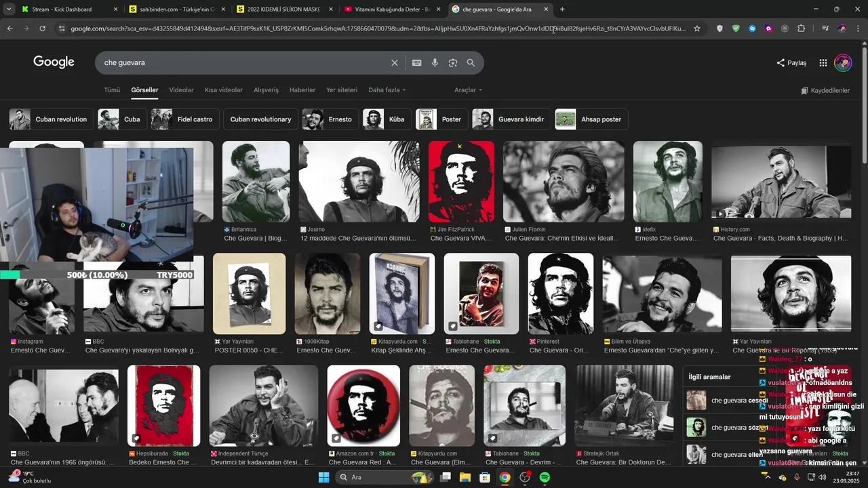The height and width of the screenshot is (488, 868).
Task: Go back to the previous page
Action: 9,28
